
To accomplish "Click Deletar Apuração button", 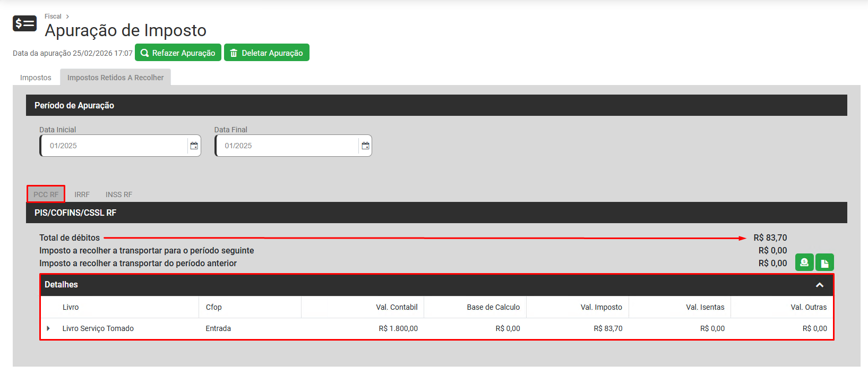I will 267,53.
